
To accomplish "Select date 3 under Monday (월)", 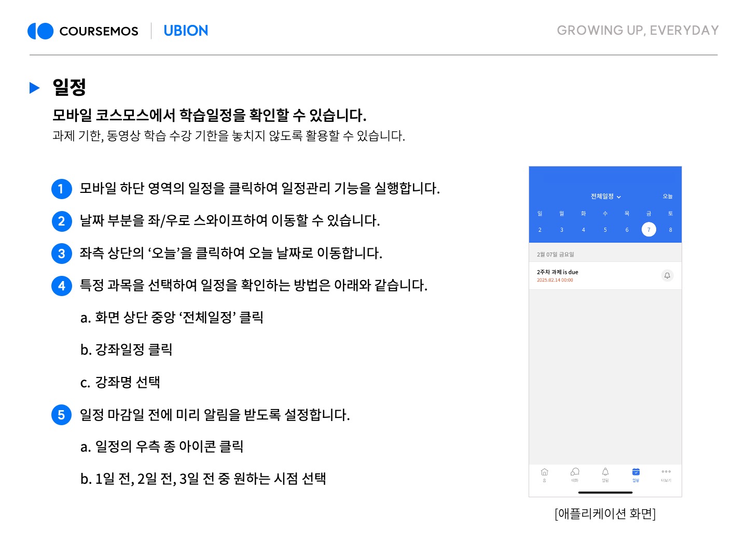I will tap(561, 230).
